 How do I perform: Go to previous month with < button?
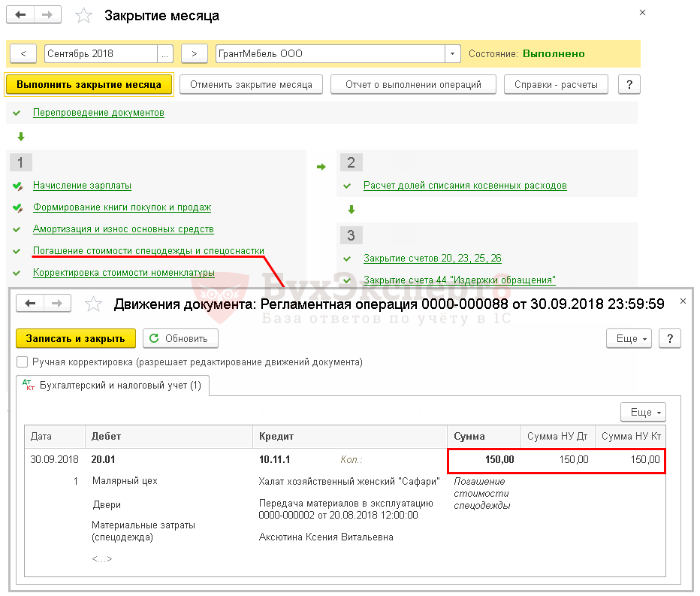[23, 53]
